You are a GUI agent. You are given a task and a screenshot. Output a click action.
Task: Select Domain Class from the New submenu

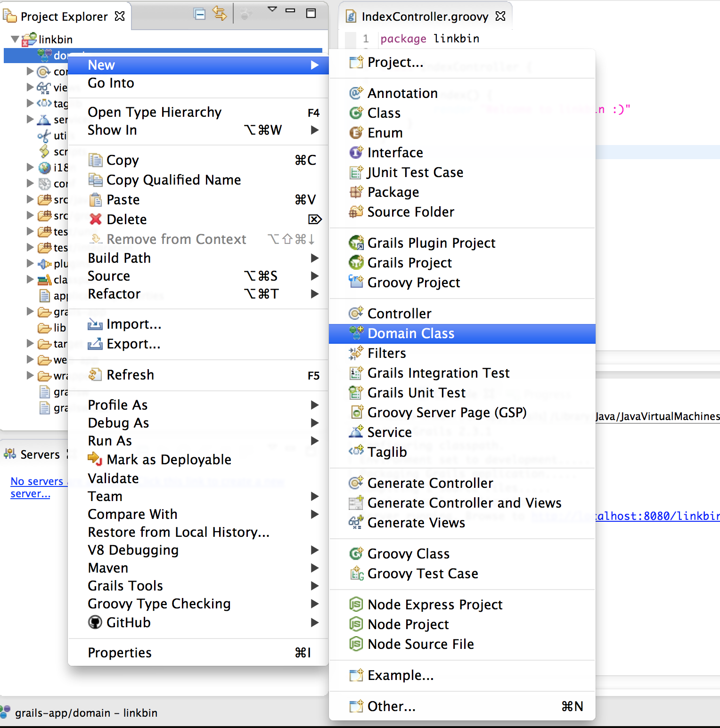(410, 333)
